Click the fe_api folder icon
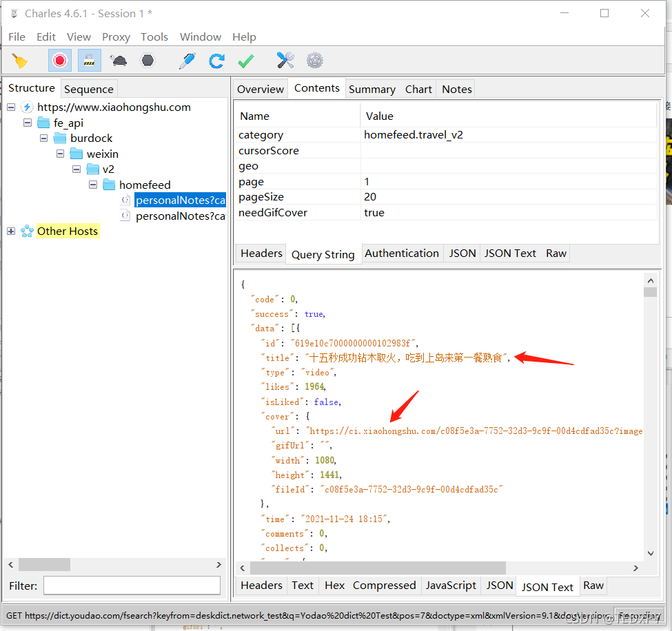Viewport: 672px width, 631px height. tap(43, 123)
